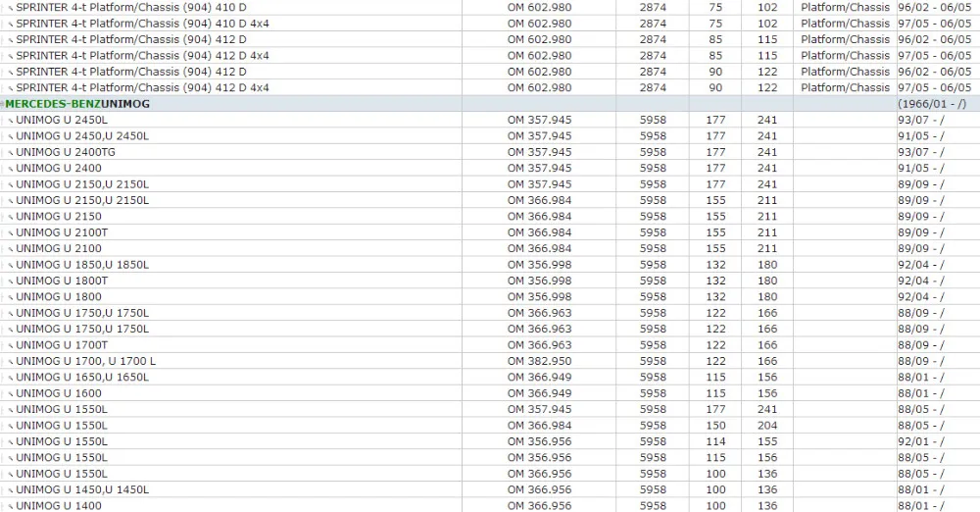
Task: Select the UNIMOG U 1700, U 1700 L name
Action: [x=85, y=361]
